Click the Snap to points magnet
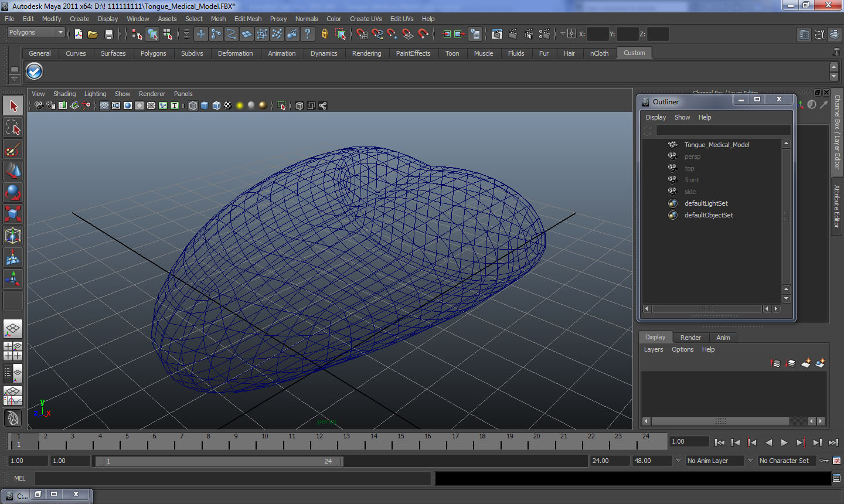 (x=393, y=34)
